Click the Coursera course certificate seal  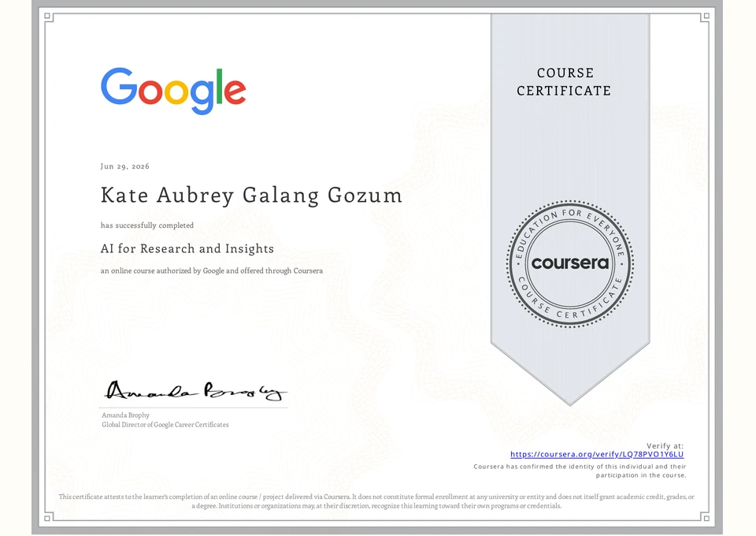570,264
